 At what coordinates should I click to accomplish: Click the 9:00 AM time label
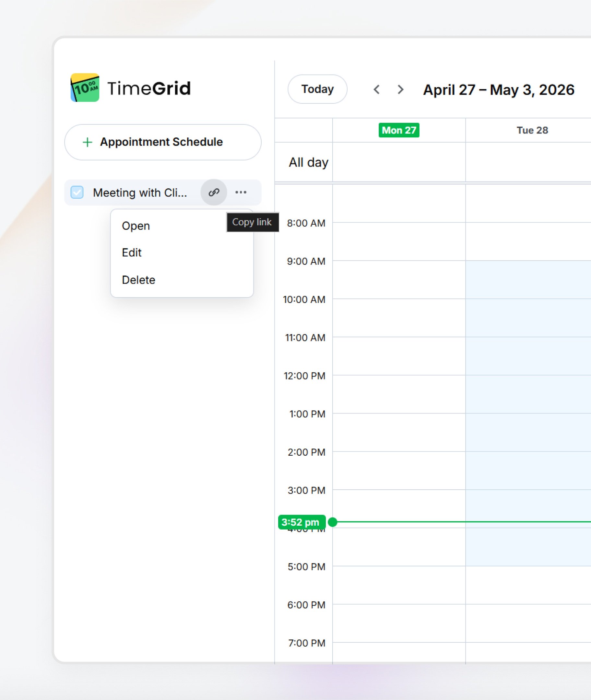[306, 261]
